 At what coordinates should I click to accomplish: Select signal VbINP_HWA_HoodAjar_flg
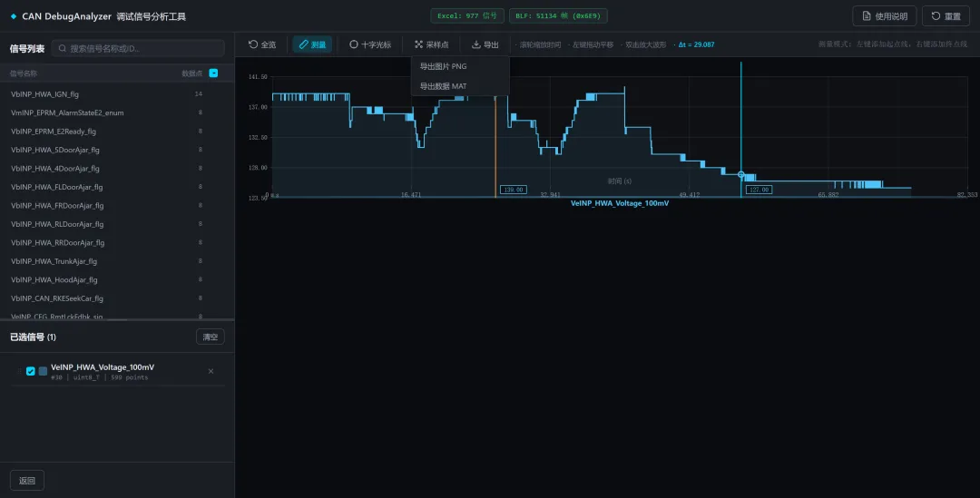tap(117, 280)
